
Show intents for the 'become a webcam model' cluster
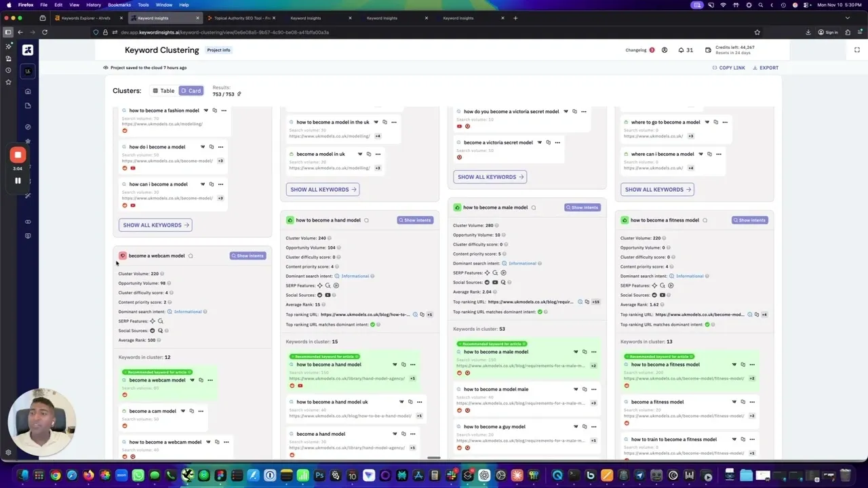[248, 256]
